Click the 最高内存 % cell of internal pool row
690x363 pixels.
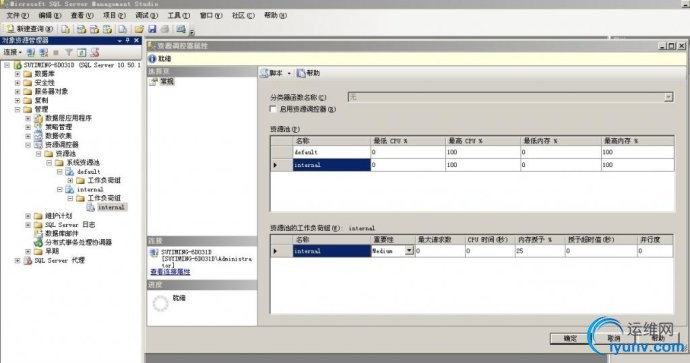(x=638, y=165)
